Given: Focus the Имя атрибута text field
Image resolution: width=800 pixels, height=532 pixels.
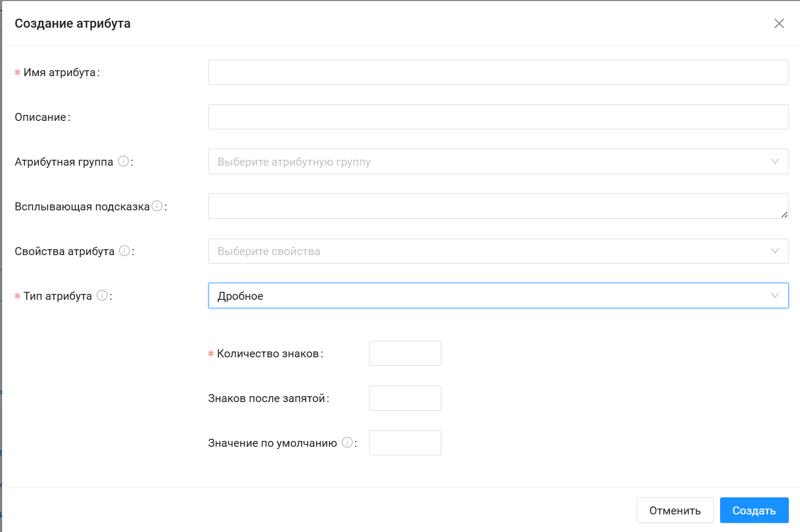Looking at the screenshot, I should tap(498, 72).
